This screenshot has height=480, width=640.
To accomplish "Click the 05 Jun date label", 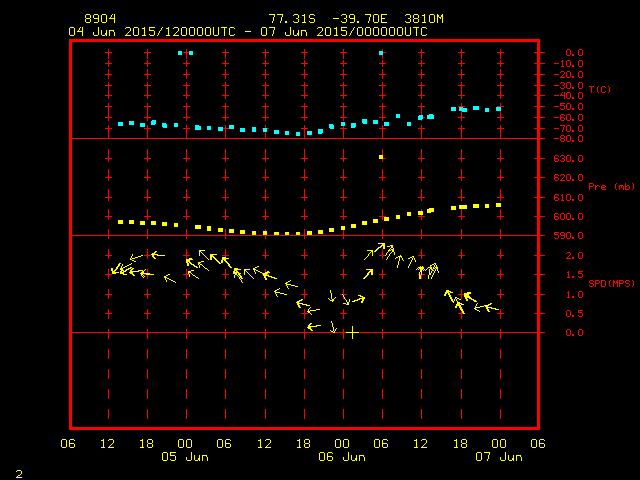I will (x=185, y=457).
